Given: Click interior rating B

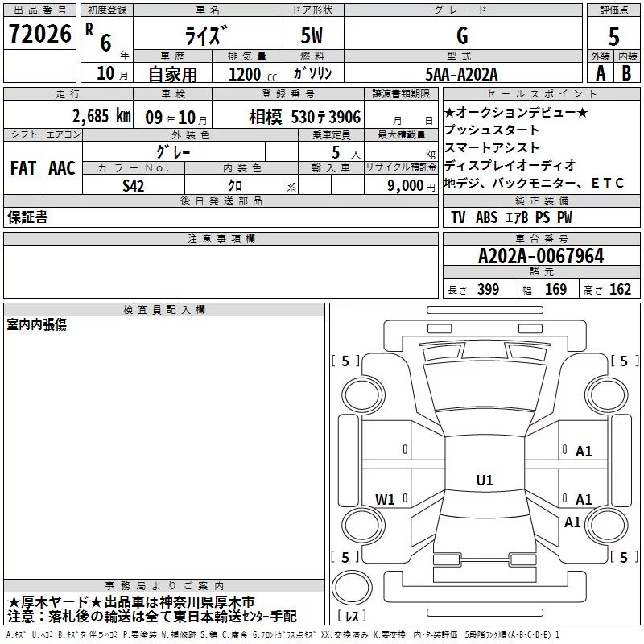Looking at the screenshot, I should (x=626, y=73).
